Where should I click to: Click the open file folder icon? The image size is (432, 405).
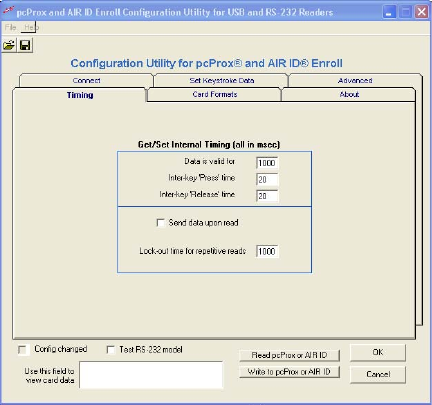pos(9,45)
